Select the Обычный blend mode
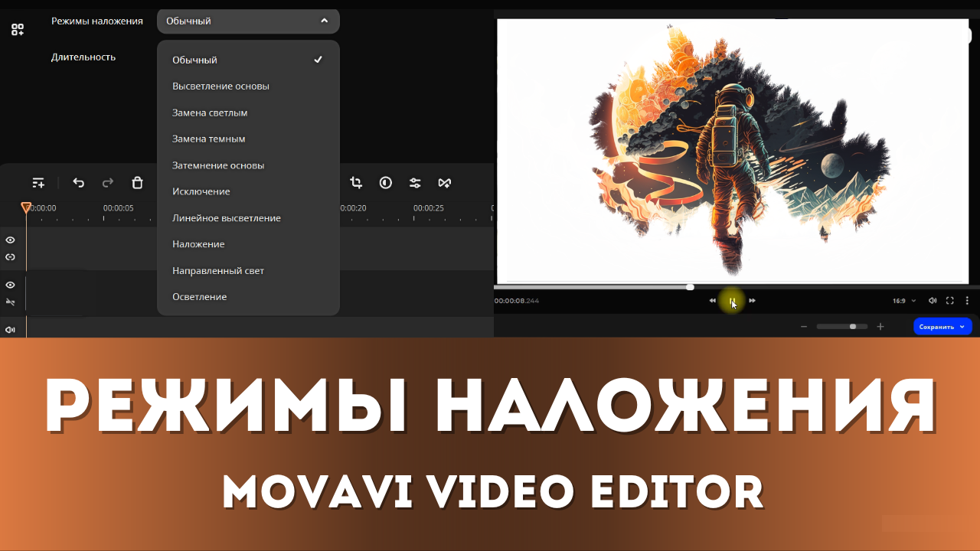The height and width of the screenshot is (551, 980). [x=248, y=60]
